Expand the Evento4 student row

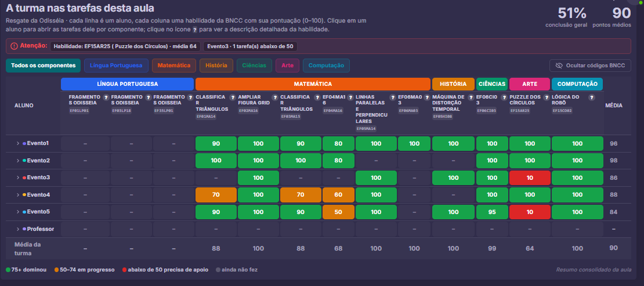(18, 195)
